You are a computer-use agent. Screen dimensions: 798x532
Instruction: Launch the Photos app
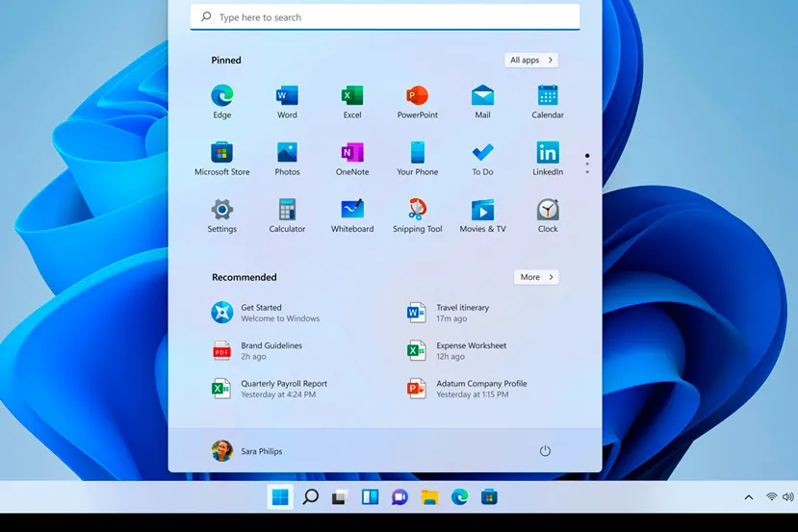287,159
